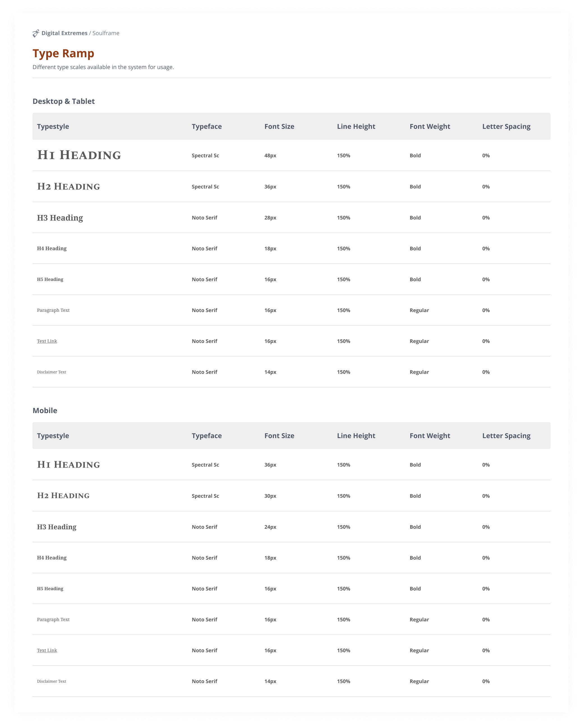583x728 pixels.
Task: Click the desktop table's Font Size column header
Action: coord(279,126)
